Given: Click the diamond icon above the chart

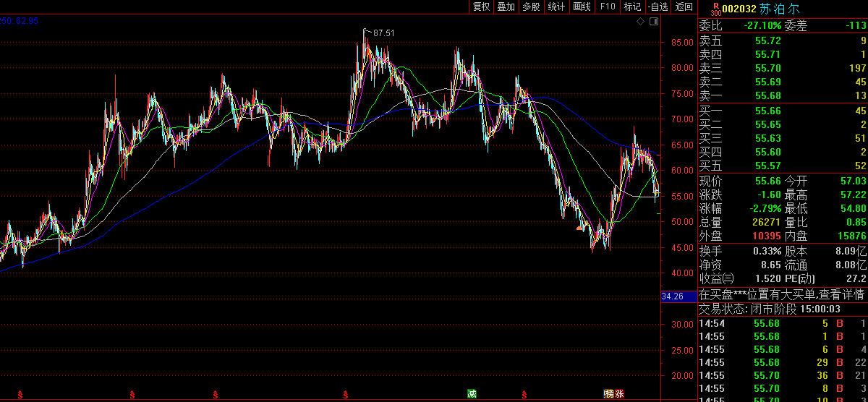Looking at the screenshot, I should pyautogui.click(x=640, y=22).
